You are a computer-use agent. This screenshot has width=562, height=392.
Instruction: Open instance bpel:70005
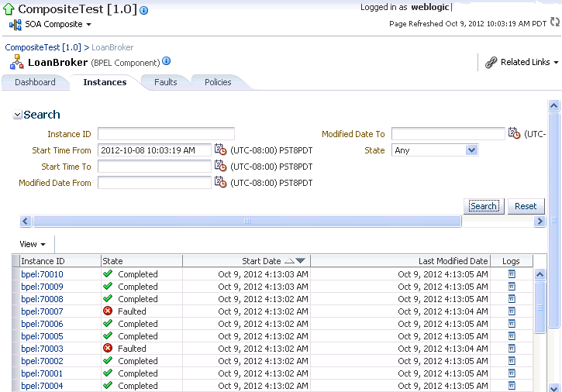point(42,336)
